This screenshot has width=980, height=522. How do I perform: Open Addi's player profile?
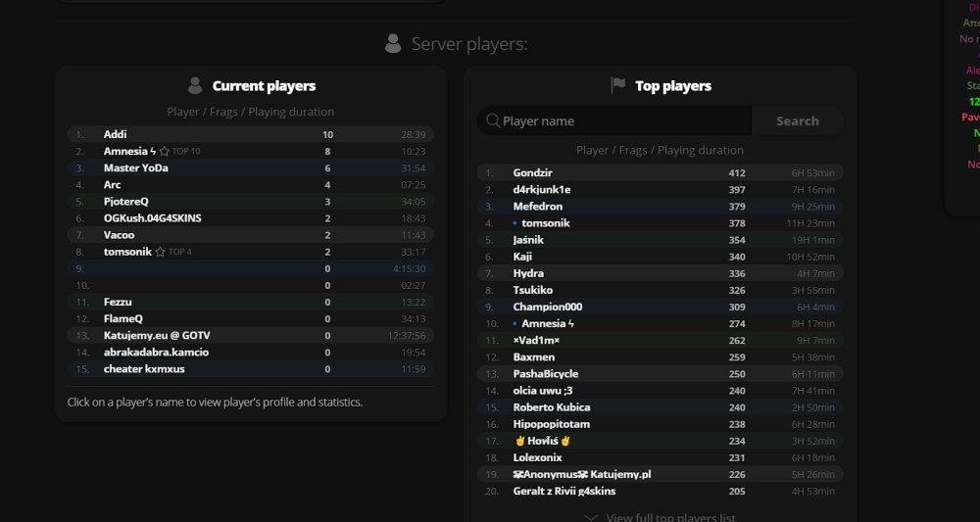pyautogui.click(x=115, y=134)
